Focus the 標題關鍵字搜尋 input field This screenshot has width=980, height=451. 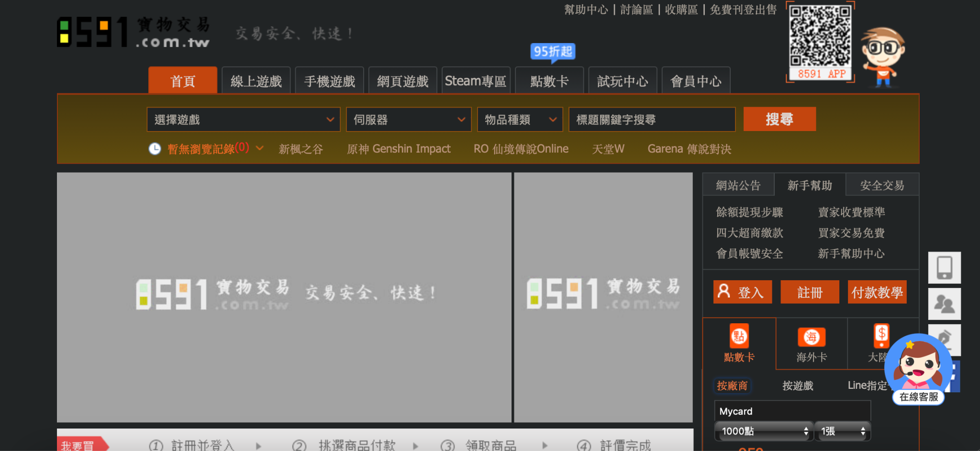point(652,120)
